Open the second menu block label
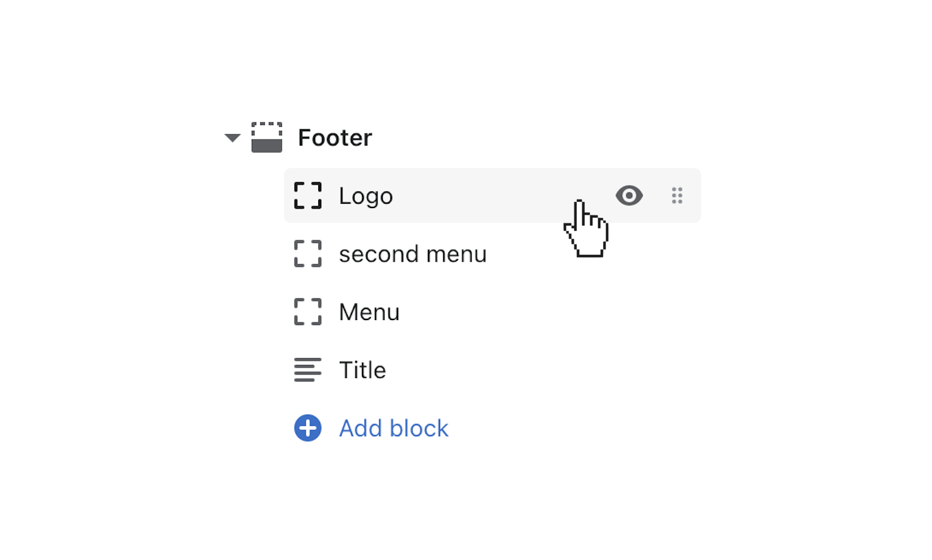This screenshot has width=932, height=560. 412,254
